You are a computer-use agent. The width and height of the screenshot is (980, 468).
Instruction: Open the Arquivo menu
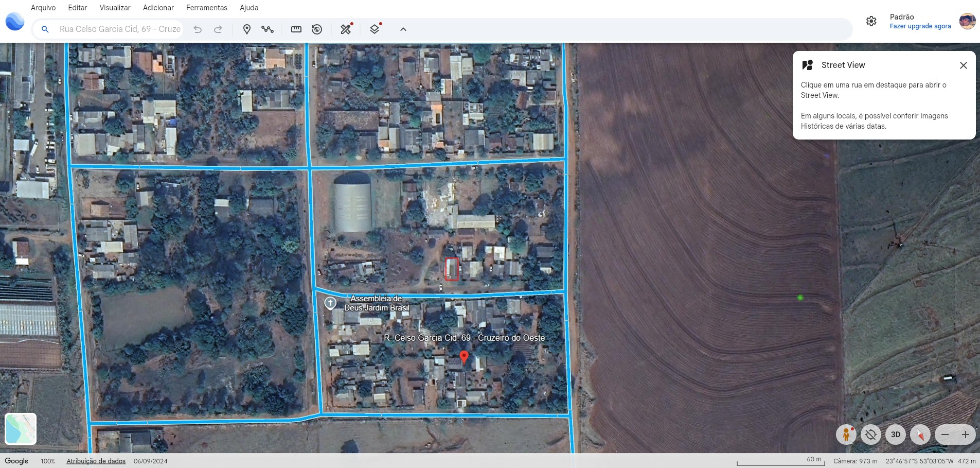pos(43,8)
